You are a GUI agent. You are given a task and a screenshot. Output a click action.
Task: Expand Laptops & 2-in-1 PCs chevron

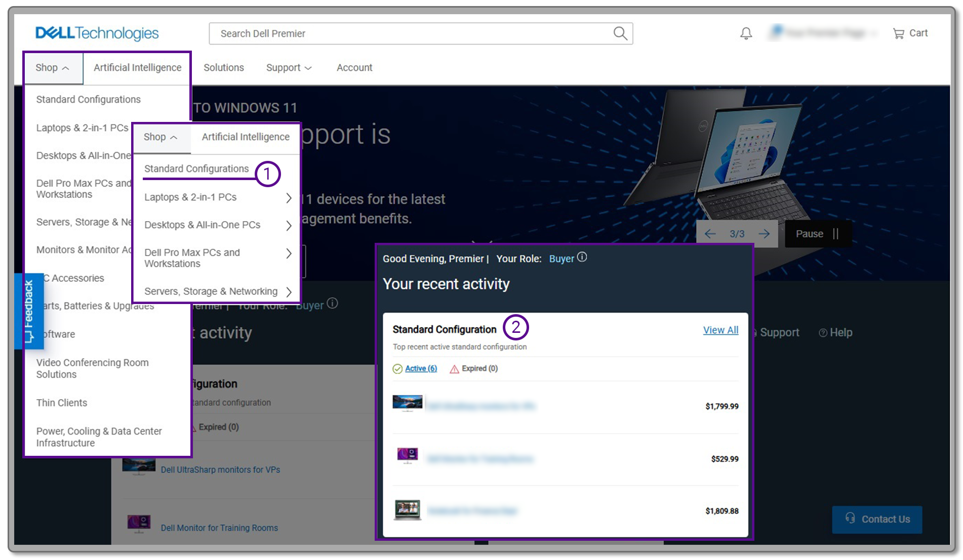289,198
